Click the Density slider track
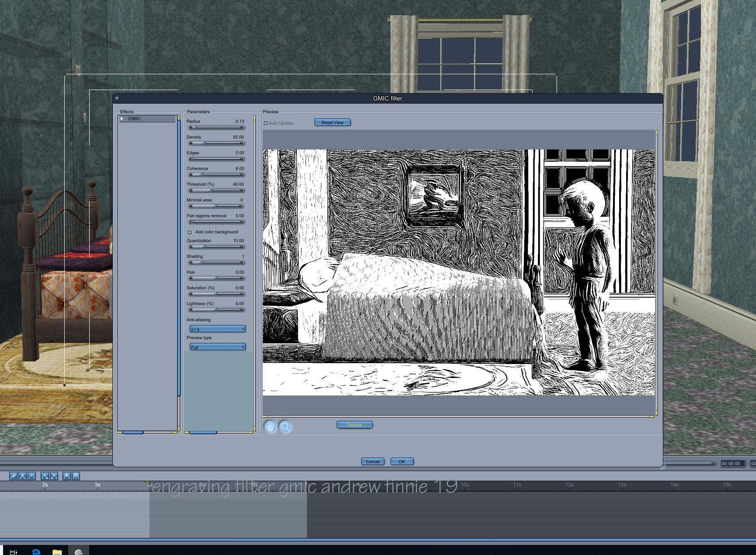756x555 pixels. 216,143
